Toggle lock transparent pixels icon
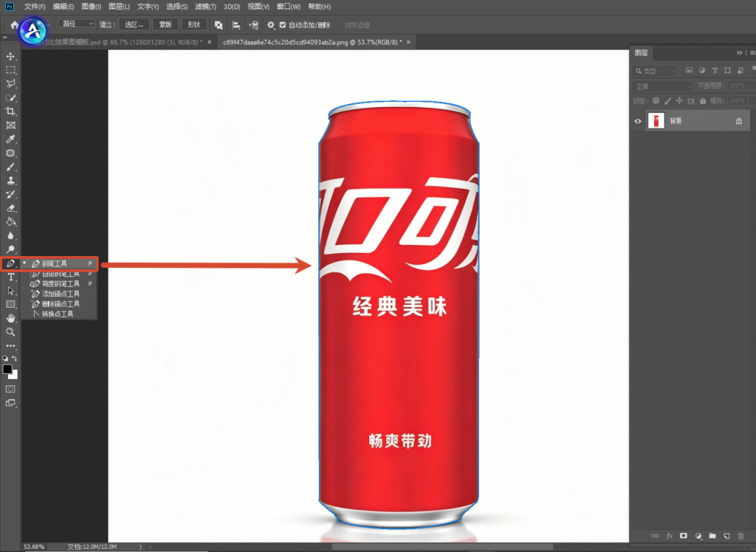This screenshot has height=552, width=756. point(656,101)
